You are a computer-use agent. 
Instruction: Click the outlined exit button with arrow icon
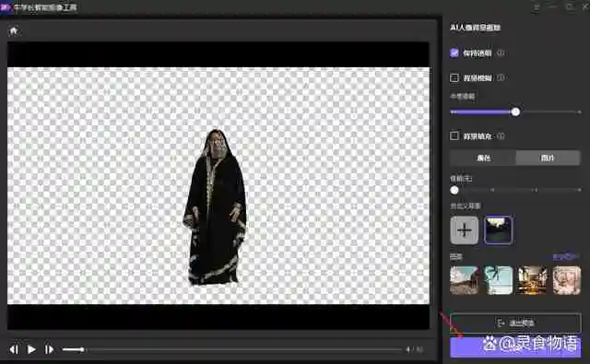[x=515, y=323]
